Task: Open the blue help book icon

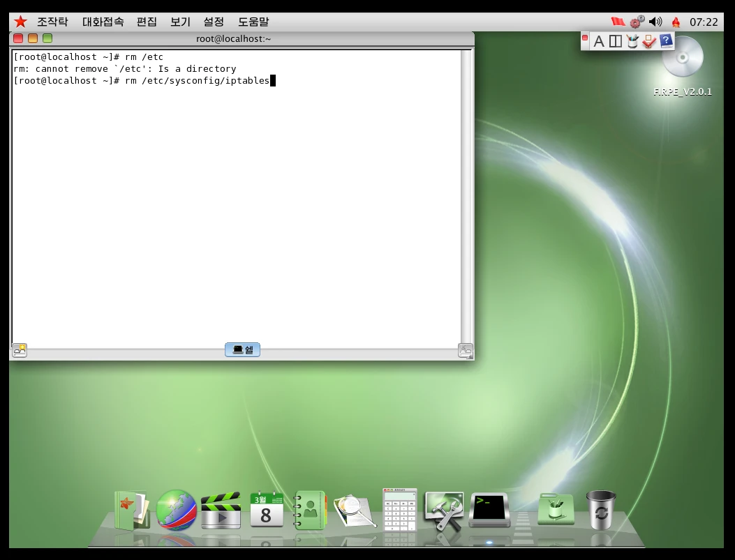Action: (666, 41)
